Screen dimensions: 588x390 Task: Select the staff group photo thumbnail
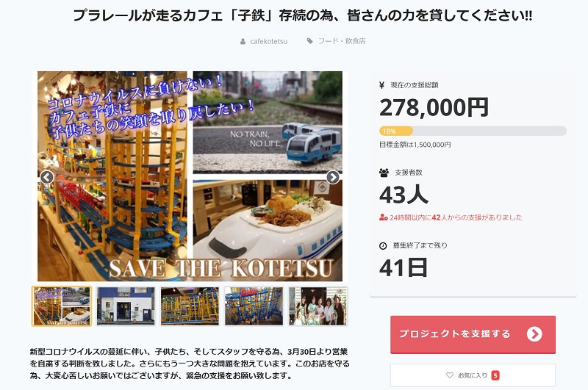click(318, 306)
